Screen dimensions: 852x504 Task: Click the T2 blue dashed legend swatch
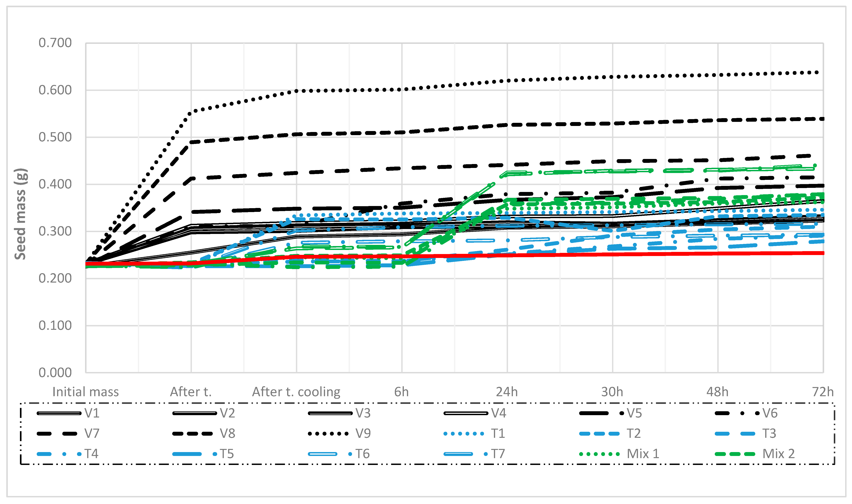coord(599,434)
